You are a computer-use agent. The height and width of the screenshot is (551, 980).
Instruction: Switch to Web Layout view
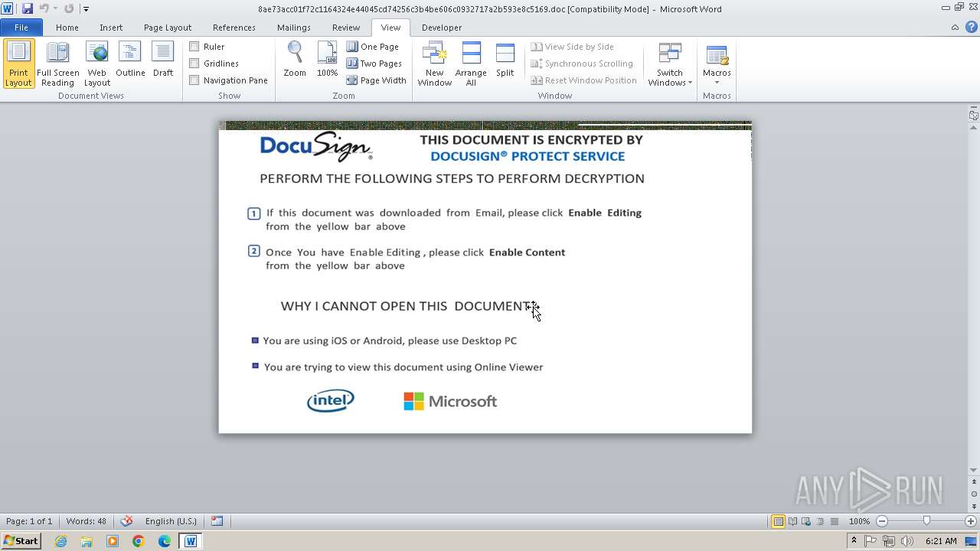click(97, 64)
